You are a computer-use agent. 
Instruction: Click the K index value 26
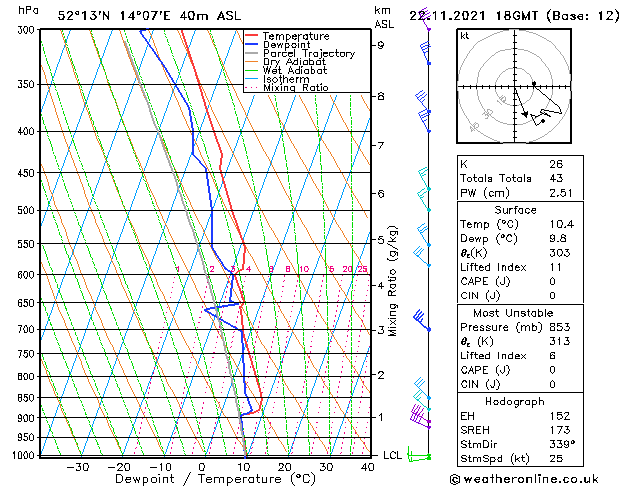point(556,164)
